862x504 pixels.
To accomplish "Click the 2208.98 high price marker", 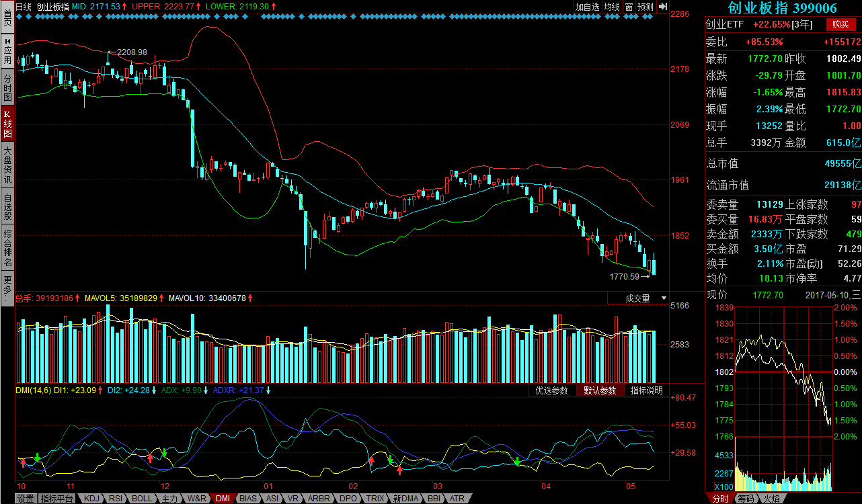I will pyautogui.click(x=132, y=52).
